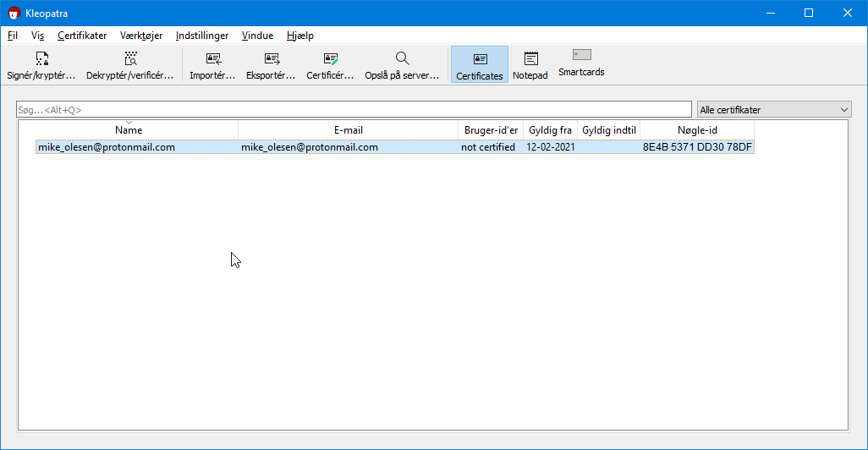The width and height of the screenshot is (868, 450).
Task: Select mike_olesen@protonmail.com in Name column
Action: (x=107, y=147)
